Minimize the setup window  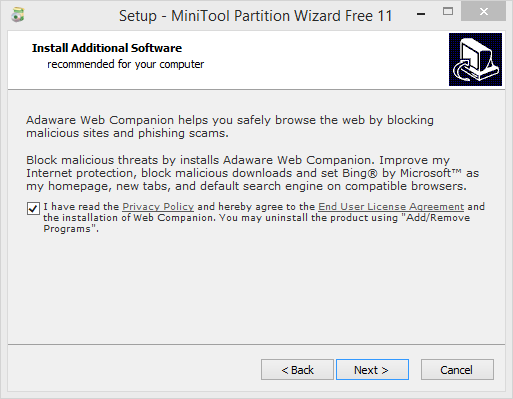[x=421, y=14]
